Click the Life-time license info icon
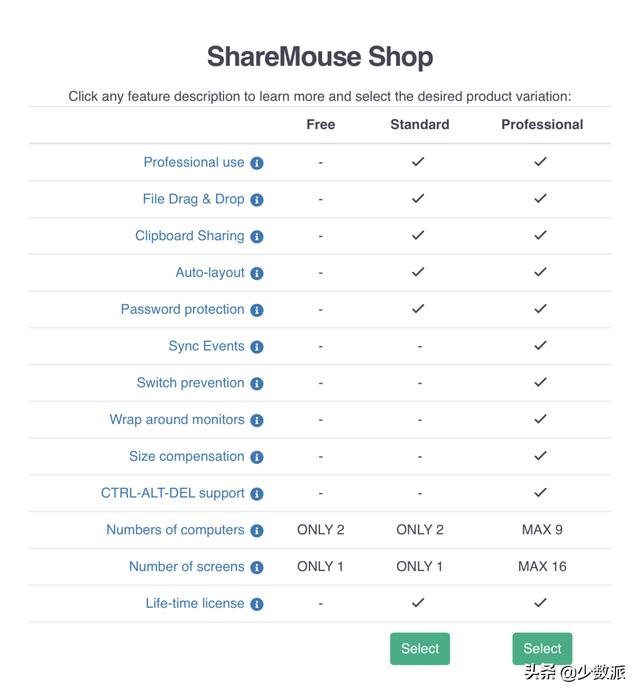The width and height of the screenshot is (640, 695). click(257, 604)
